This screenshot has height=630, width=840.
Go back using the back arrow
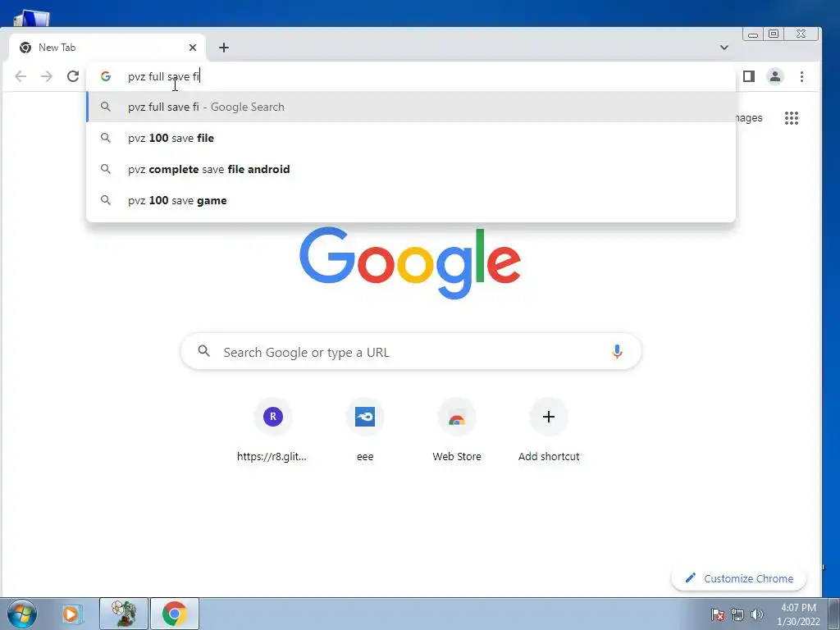21,76
